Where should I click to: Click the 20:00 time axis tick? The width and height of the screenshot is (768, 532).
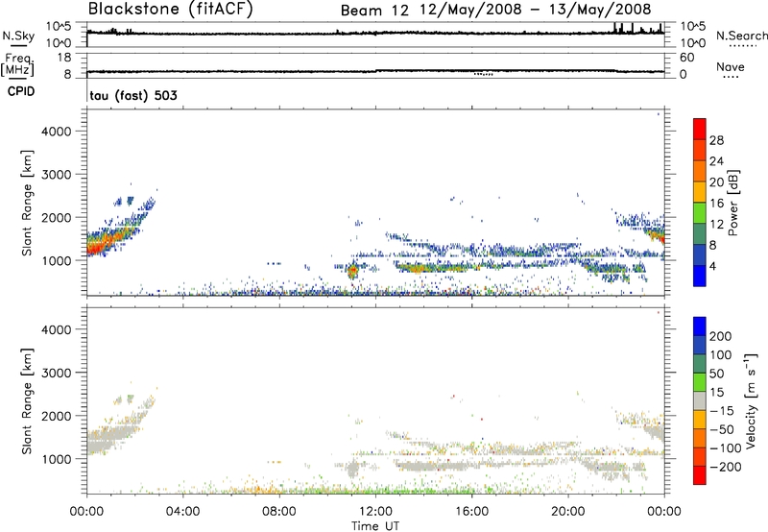coord(568,512)
